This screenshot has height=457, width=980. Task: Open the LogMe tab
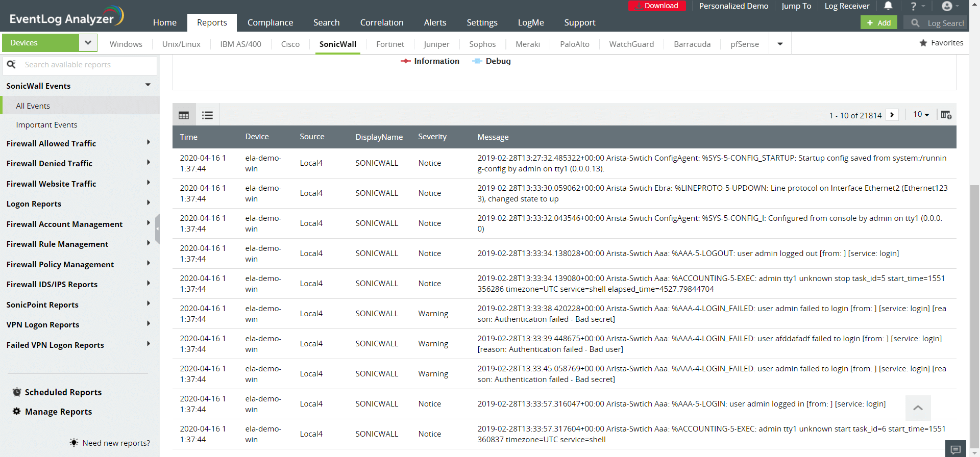coord(531,22)
